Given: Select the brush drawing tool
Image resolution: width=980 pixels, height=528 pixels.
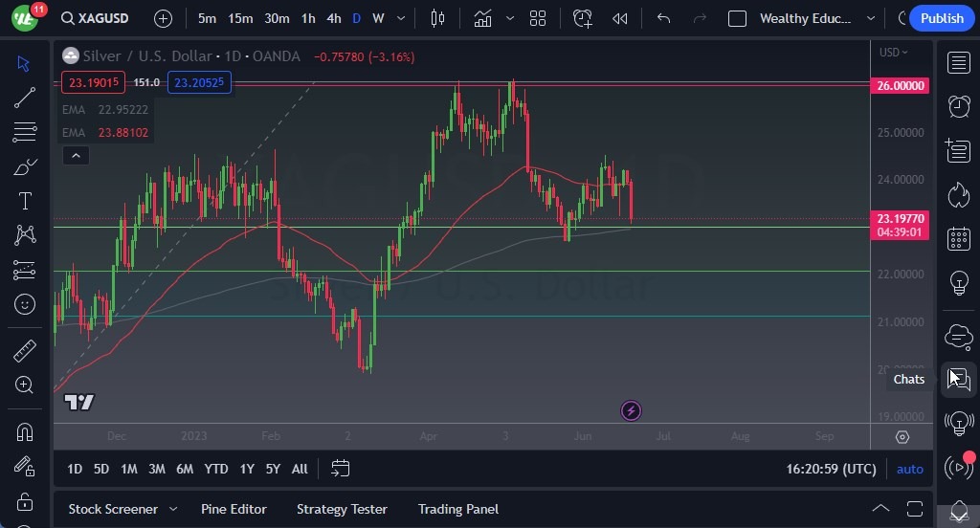Looking at the screenshot, I should pyautogui.click(x=25, y=166).
